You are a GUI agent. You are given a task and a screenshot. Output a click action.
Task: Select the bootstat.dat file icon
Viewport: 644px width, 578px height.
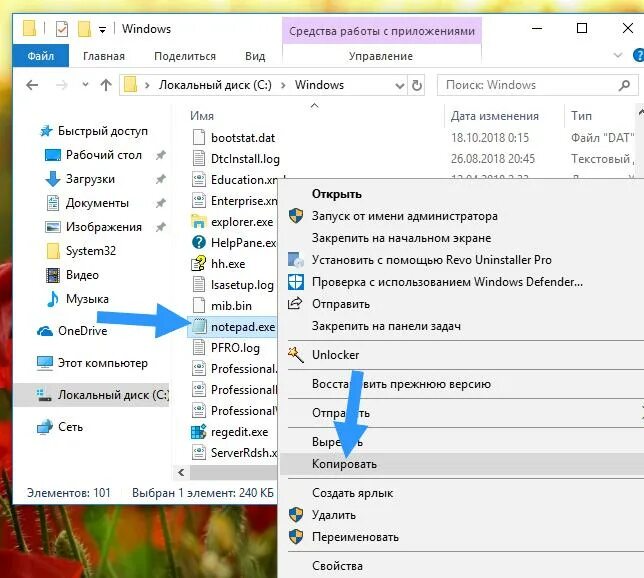(x=199, y=137)
